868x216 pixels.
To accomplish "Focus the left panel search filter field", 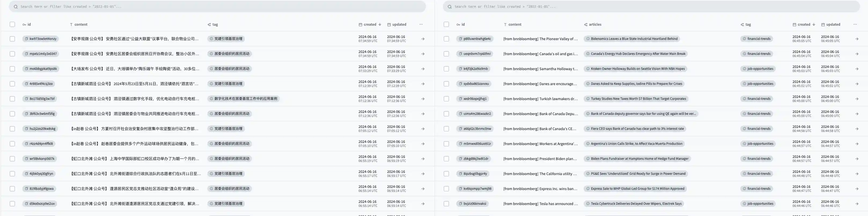I will tap(219, 7).
